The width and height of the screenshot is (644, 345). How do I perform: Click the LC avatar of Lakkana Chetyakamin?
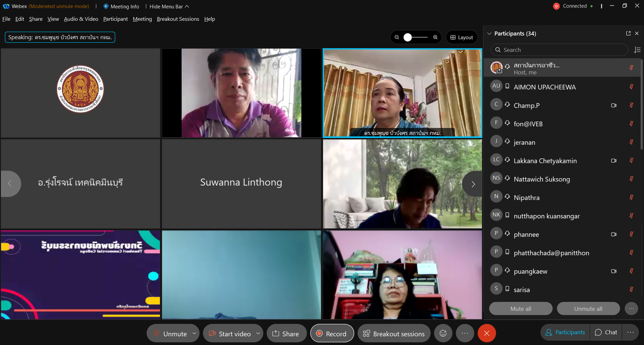coord(496,159)
